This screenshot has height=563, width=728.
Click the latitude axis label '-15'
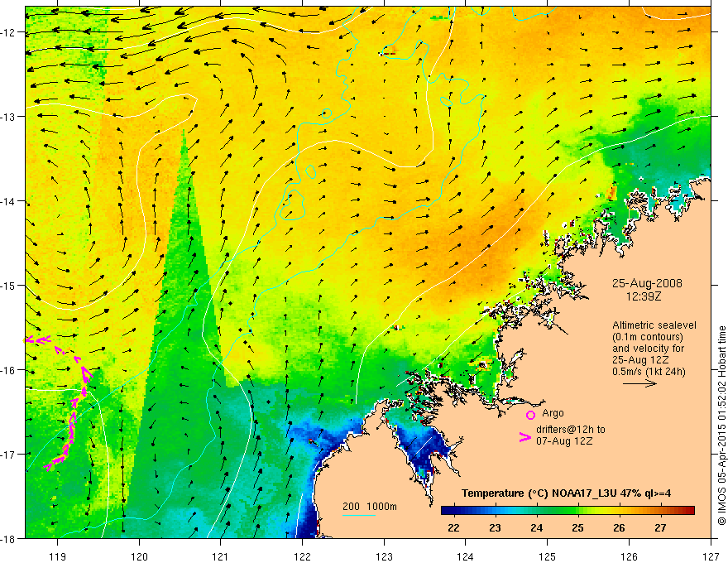click(x=9, y=286)
